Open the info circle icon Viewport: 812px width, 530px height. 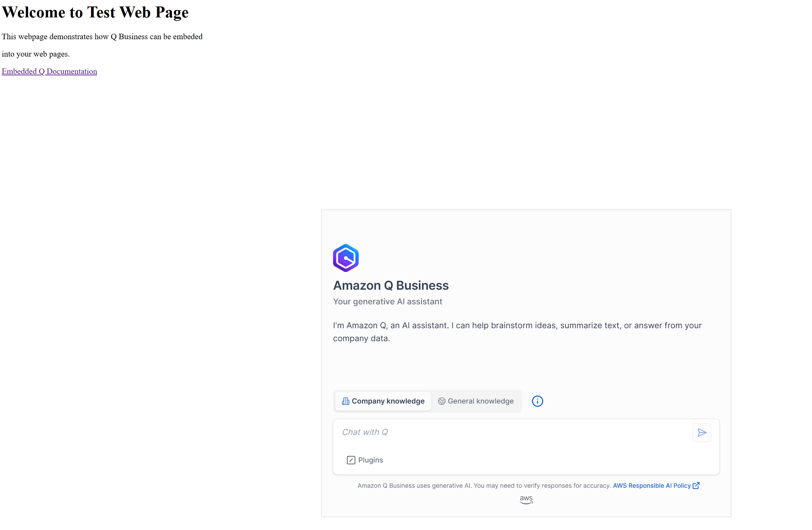click(537, 401)
